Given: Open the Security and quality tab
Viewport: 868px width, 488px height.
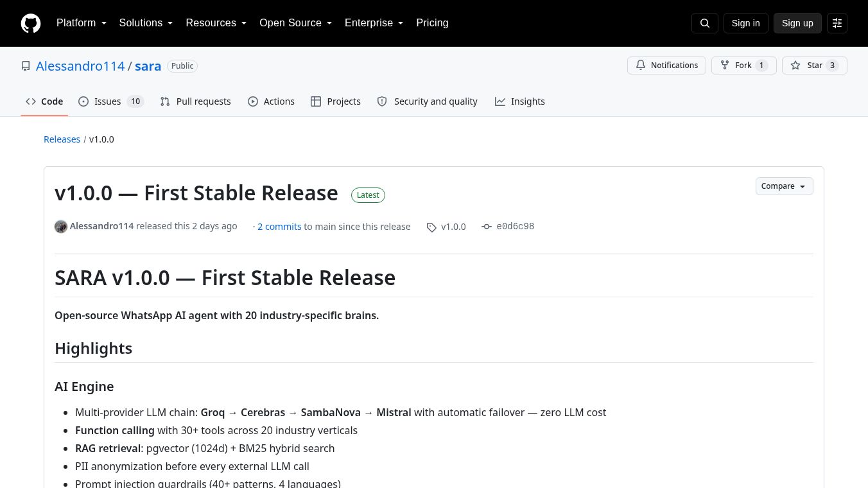Looking at the screenshot, I should coord(427,101).
